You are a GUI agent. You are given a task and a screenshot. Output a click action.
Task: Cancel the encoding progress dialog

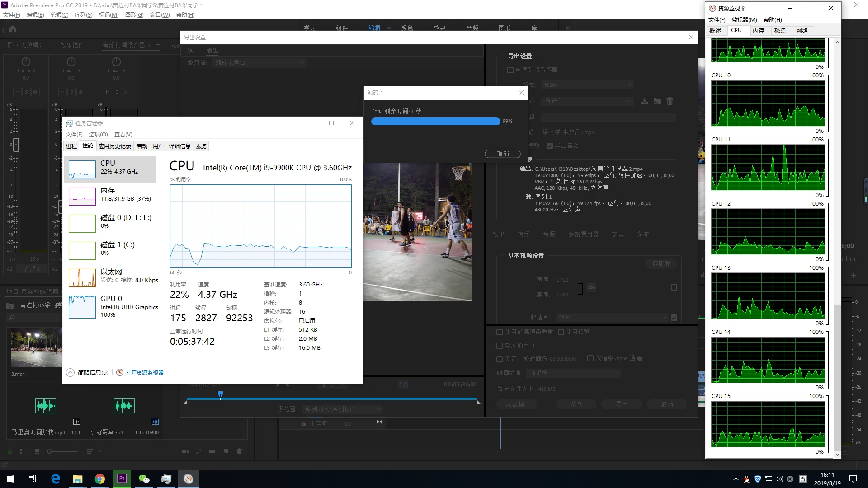[502, 154]
